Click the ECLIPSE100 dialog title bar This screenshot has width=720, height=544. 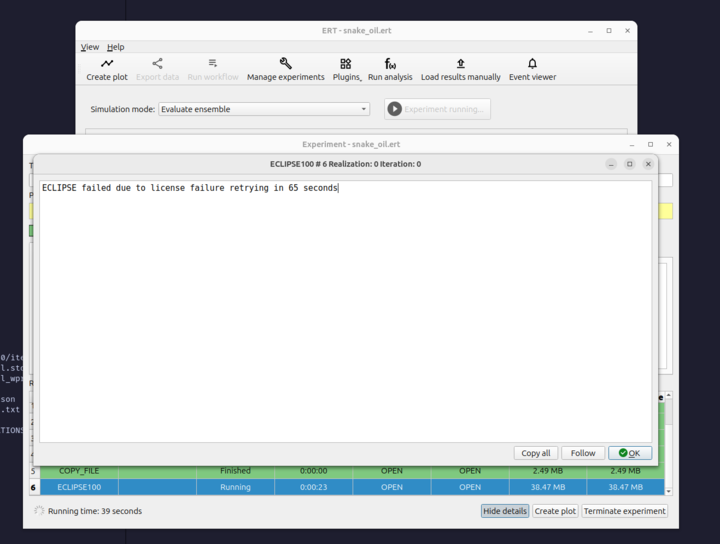pos(345,164)
